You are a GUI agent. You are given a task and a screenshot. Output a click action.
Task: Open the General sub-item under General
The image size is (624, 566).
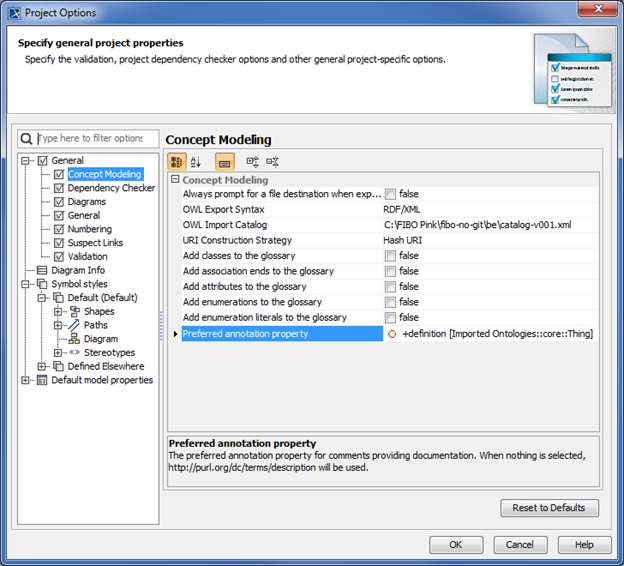coord(84,215)
